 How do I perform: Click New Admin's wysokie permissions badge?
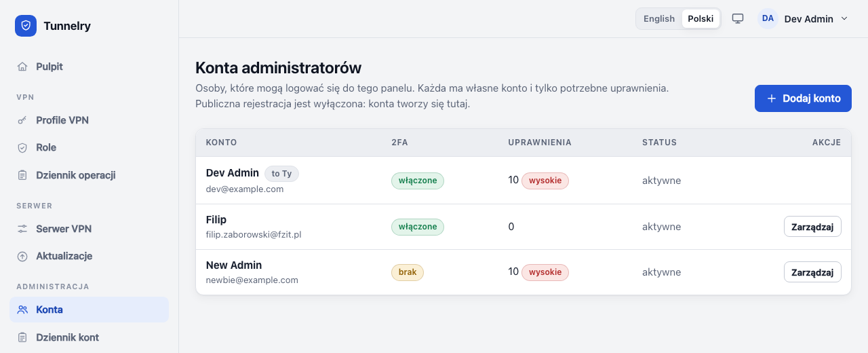[545, 272]
